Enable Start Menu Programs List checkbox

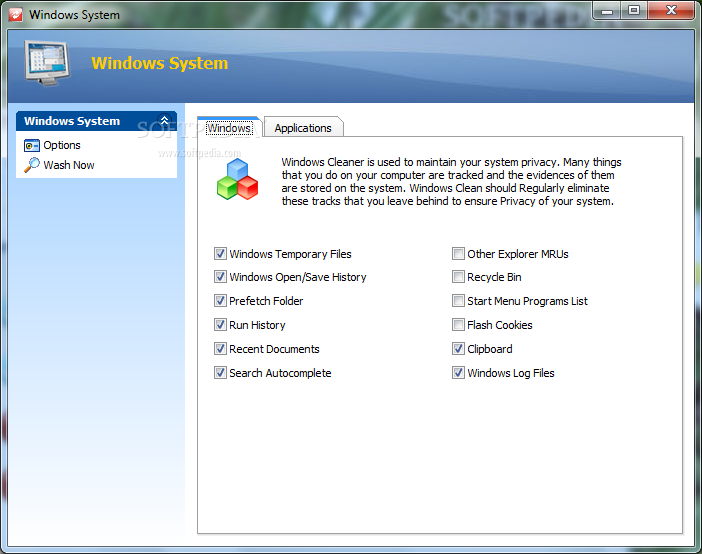(x=458, y=301)
